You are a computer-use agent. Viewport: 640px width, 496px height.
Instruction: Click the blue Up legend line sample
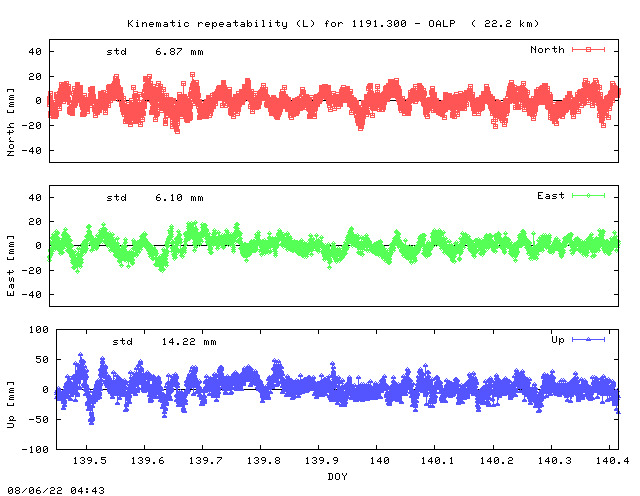coord(588,339)
